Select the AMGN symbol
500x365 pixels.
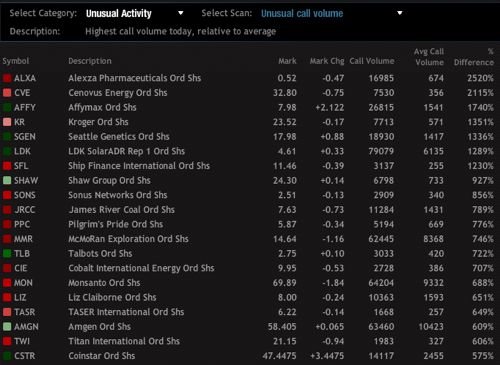pos(26,327)
